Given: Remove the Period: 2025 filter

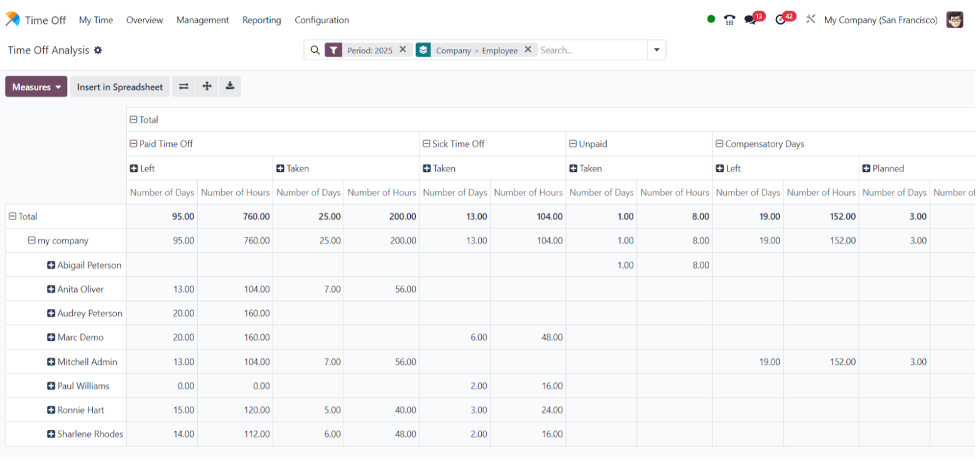Looking at the screenshot, I should point(403,50).
